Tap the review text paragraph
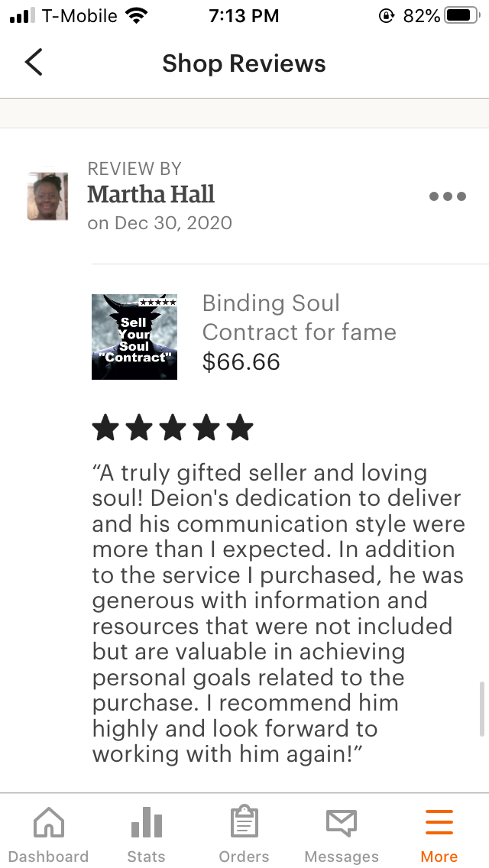The width and height of the screenshot is (489, 868). point(279,614)
